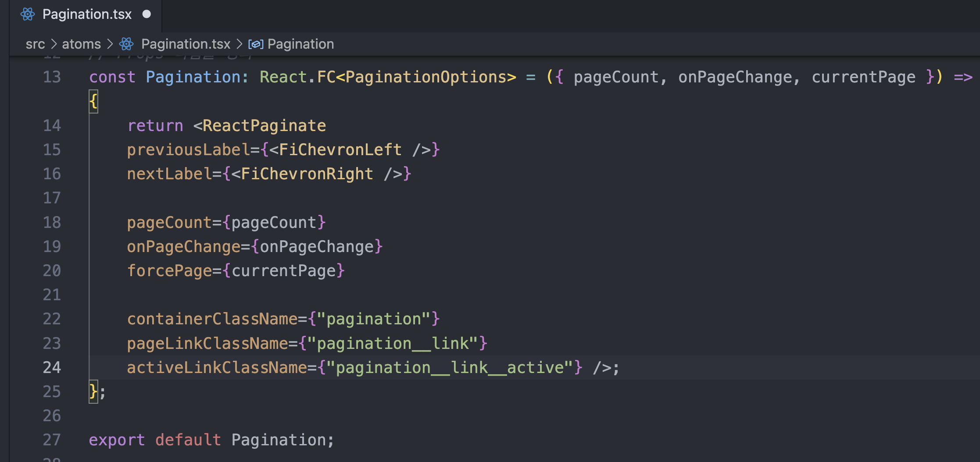Click the 'activeLinkClassName' prop

[217, 367]
